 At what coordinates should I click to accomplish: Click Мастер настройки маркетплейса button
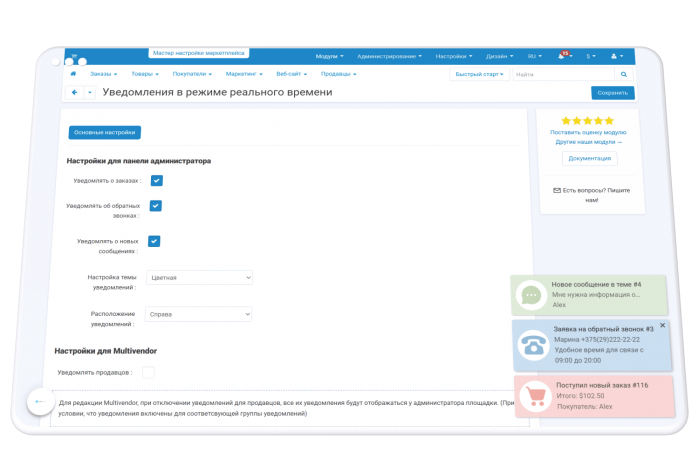click(x=199, y=53)
